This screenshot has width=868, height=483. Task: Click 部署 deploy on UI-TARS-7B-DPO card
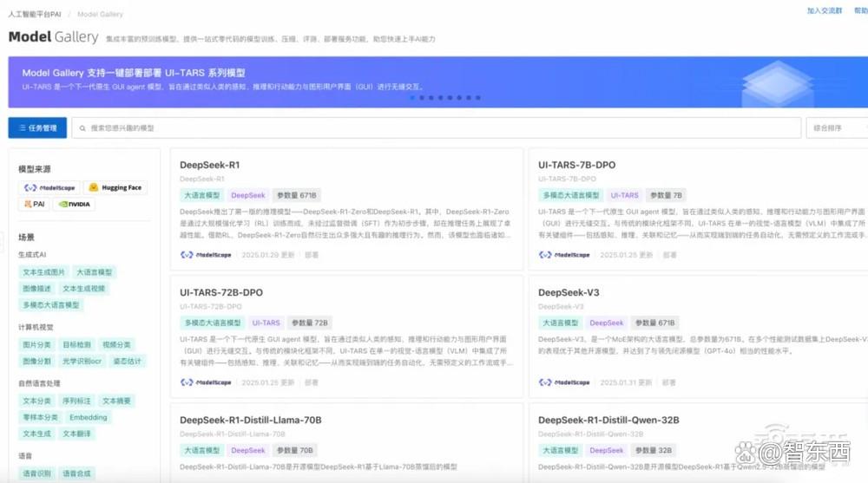[670, 255]
